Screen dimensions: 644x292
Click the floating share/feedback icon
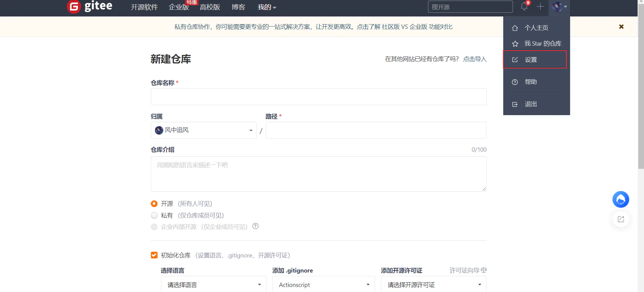pyautogui.click(x=621, y=219)
